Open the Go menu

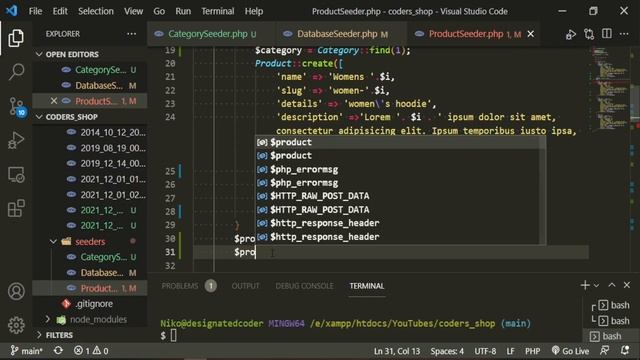tap(159, 11)
